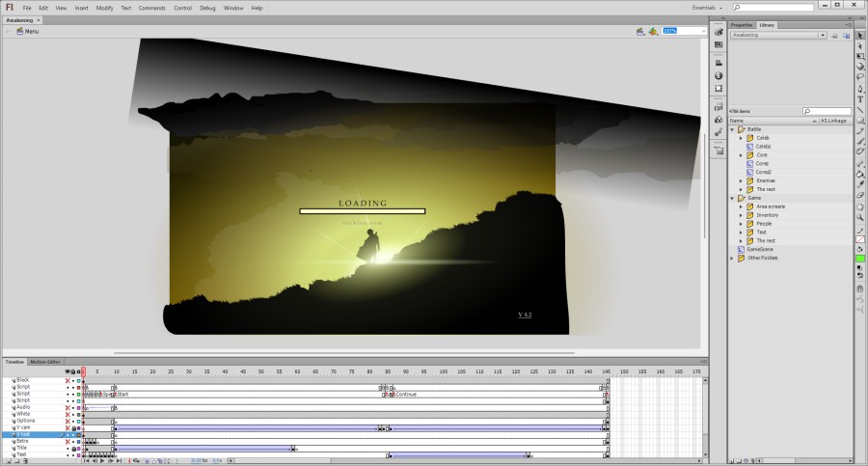This screenshot has width=868, height=466.
Task: Open the Essentials workspace switcher
Action: pos(707,8)
